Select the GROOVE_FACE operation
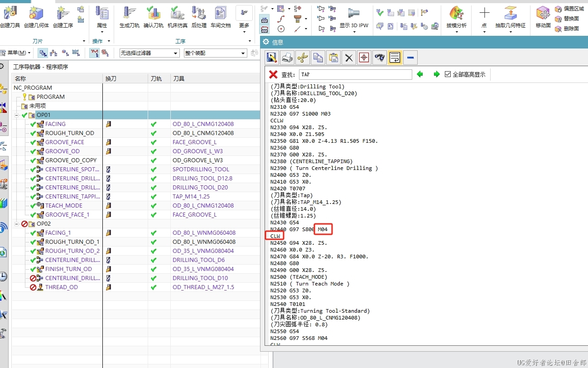 (x=65, y=142)
